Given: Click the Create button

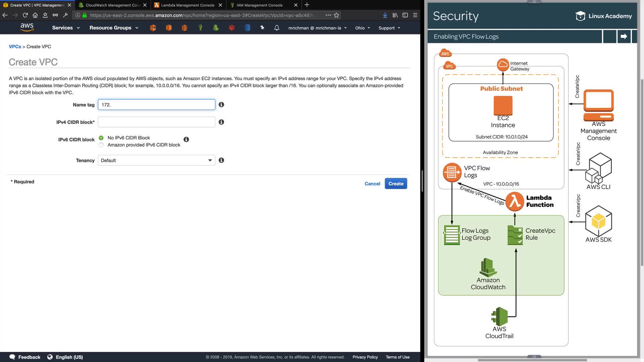Looking at the screenshot, I should [x=396, y=184].
